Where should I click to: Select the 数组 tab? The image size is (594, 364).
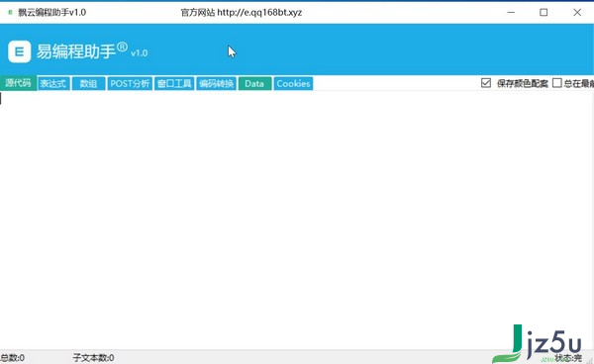pos(88,84)
